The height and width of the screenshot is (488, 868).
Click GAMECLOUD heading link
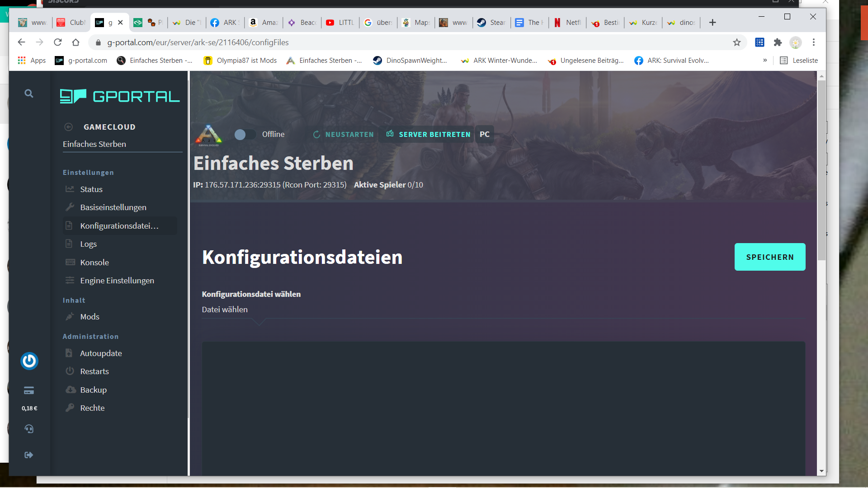tap(109, 127)
